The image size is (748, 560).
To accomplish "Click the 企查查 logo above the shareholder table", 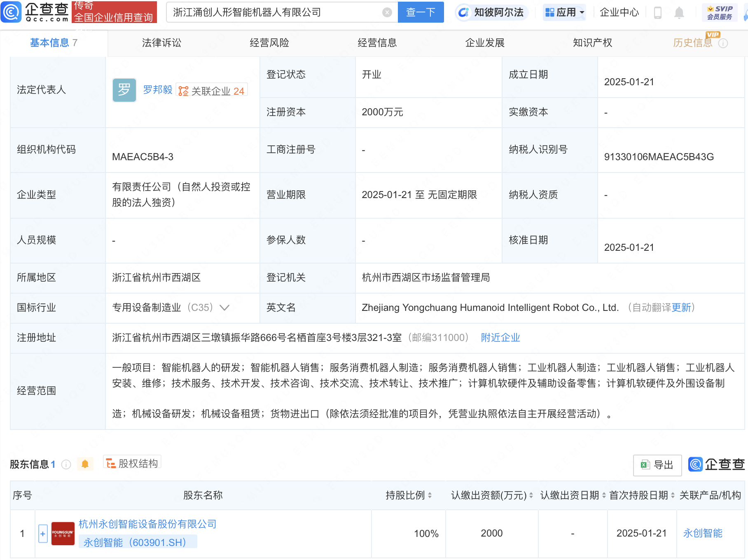I will (x=716, y=464).
